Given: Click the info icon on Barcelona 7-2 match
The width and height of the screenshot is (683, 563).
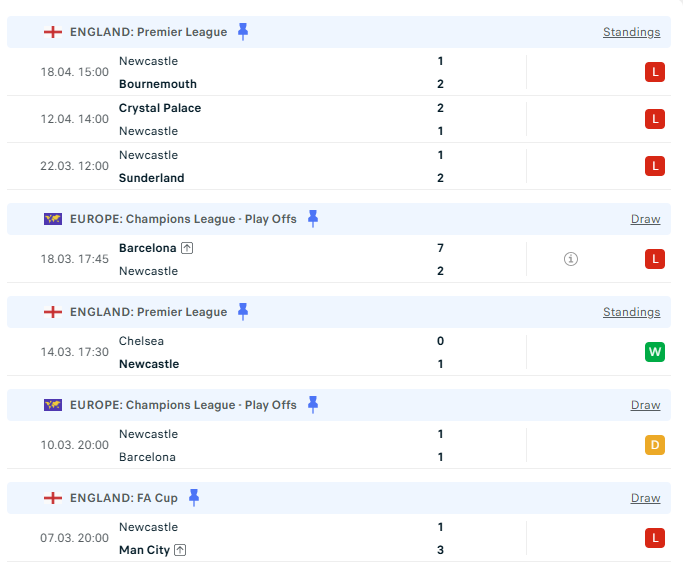Looking at the screenshot, I should click(571, 259).
